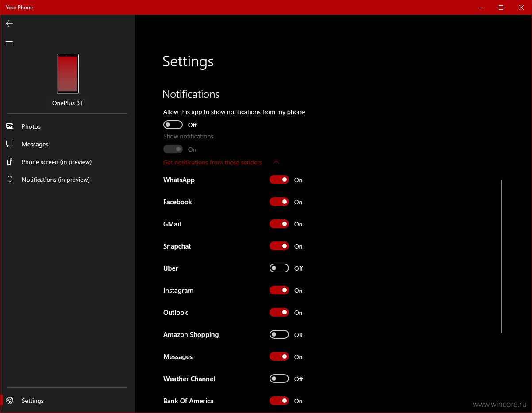The image size is (532, 413).
Task: Disable Facebook notifications
Action: 279,202
